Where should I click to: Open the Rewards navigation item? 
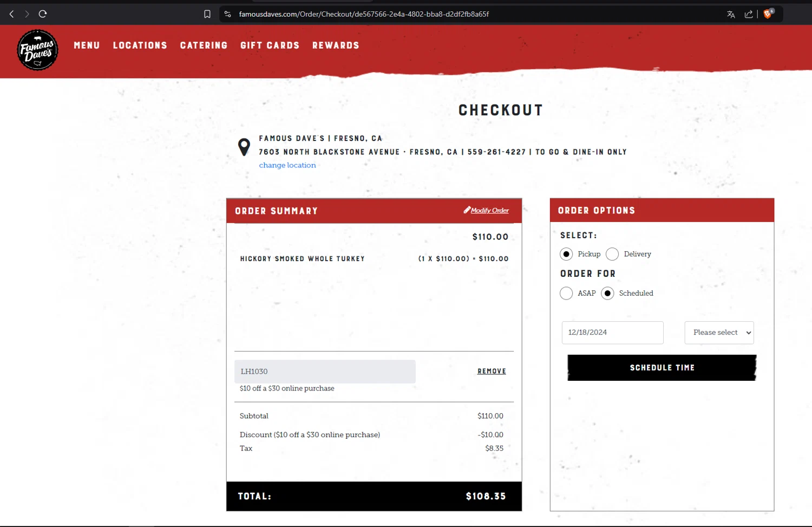coord(336,45)
